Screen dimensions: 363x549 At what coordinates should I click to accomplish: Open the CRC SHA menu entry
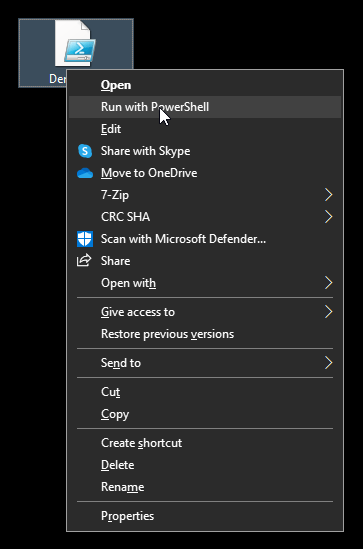coord(205,217)
